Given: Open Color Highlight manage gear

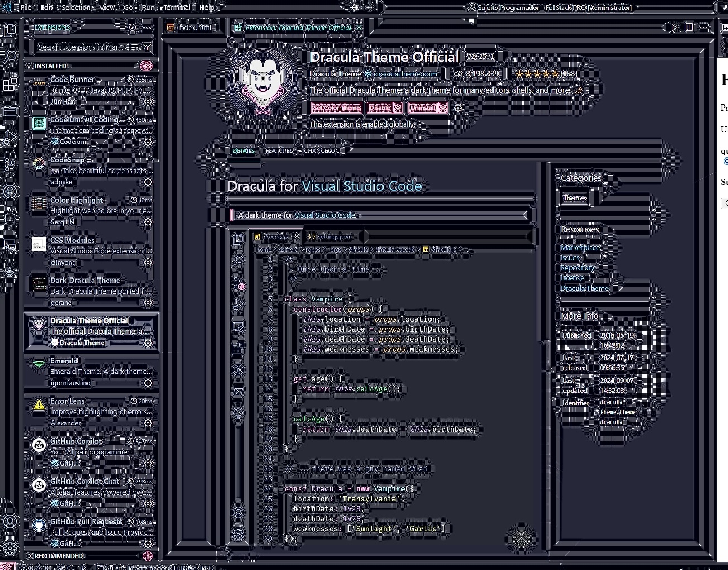Looking at the screenshot, I should tap(148, 222).
